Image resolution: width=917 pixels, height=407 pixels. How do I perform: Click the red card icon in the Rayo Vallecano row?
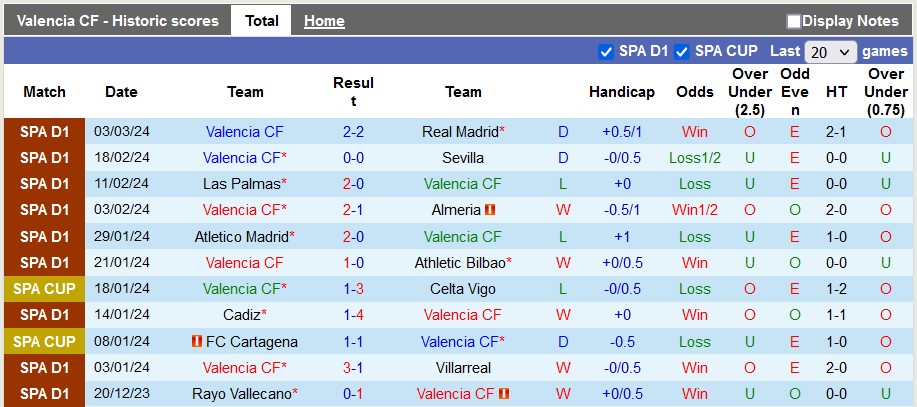pyautogui.click(x=504, y=393)
